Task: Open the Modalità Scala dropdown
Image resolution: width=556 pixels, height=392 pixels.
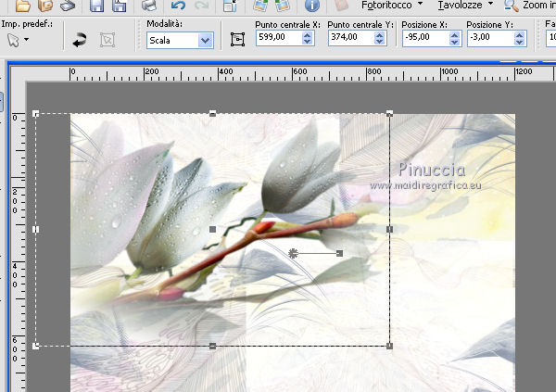Action: tap(180, 41)
